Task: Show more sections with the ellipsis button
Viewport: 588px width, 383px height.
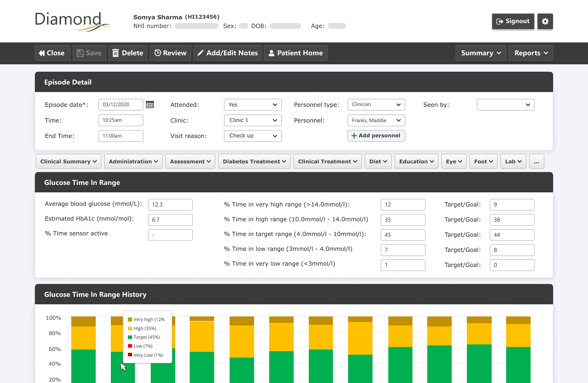Action: [x=537, y=161]
